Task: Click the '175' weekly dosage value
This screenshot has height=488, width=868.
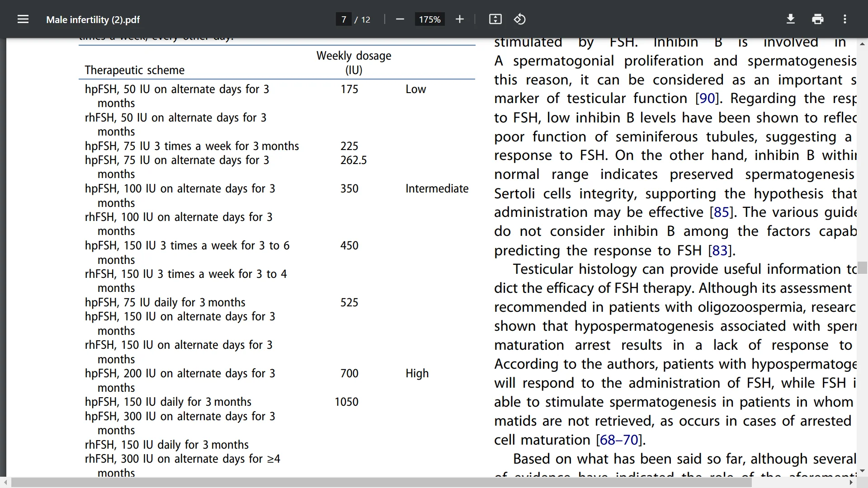Action: pos(349,89)
